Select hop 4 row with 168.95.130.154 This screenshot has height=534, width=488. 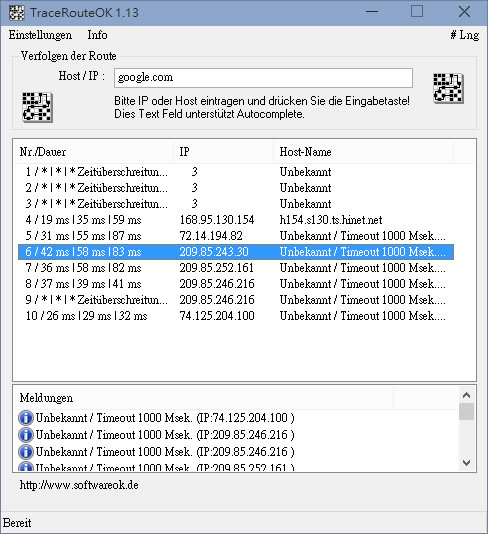(236, 220)
